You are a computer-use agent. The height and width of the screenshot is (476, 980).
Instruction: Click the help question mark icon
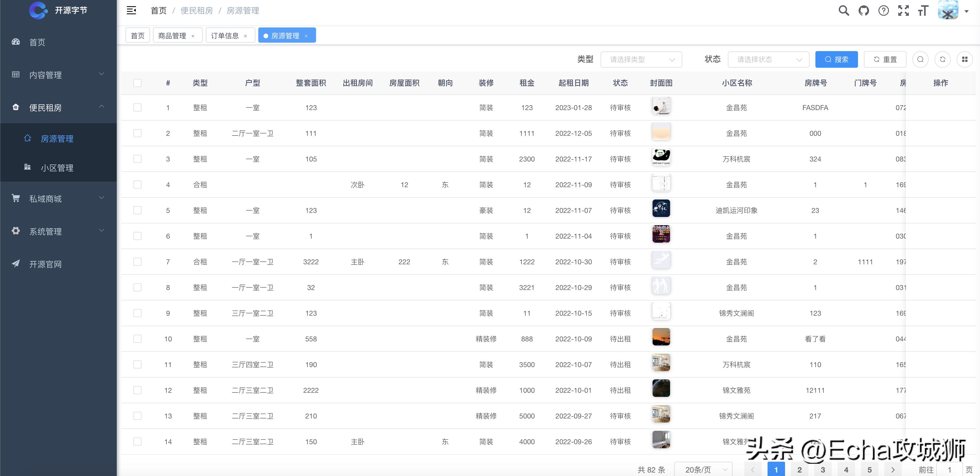click(883, 10)
